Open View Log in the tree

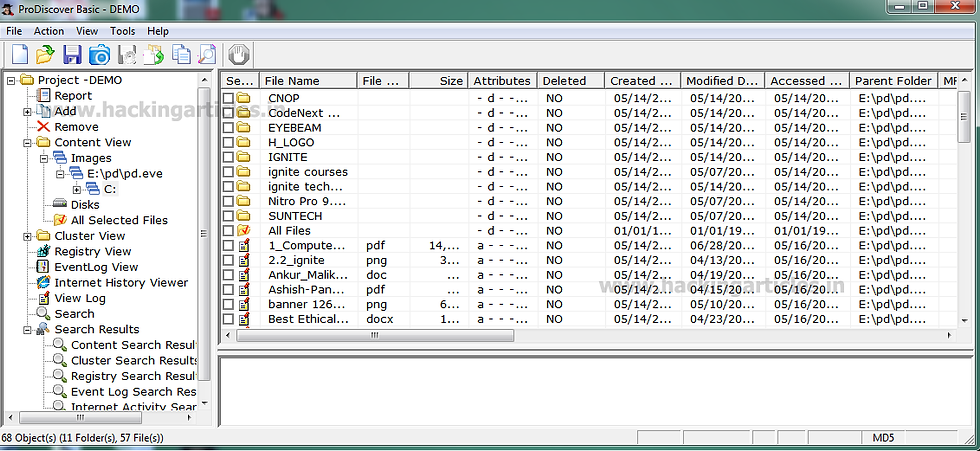80,298
